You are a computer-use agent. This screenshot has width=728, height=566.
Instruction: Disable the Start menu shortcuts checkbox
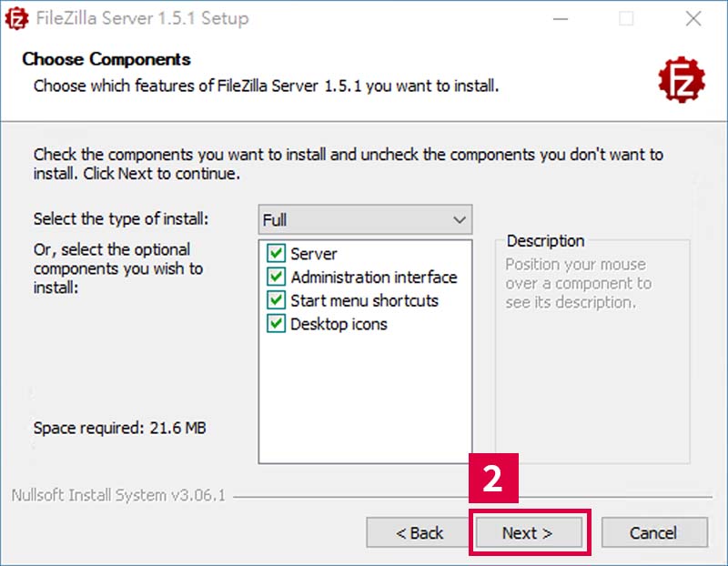pyautogui.click(x=276, y=300)
